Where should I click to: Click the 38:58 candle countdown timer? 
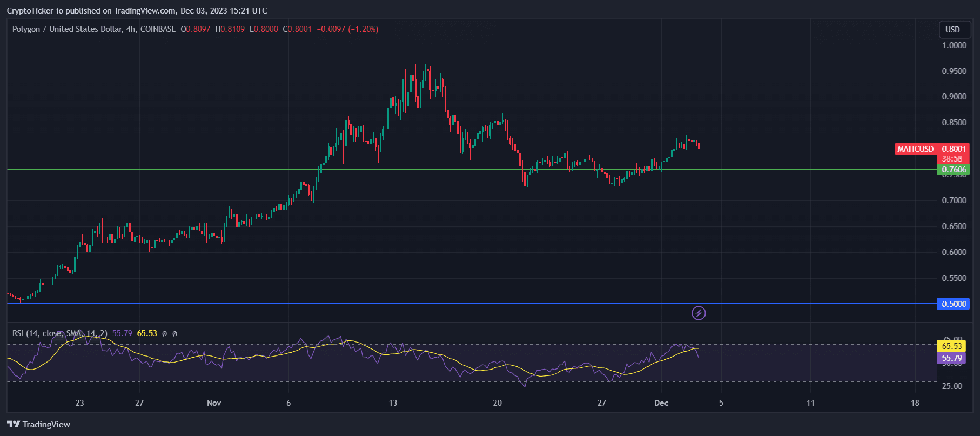pyautogui.click(x=952, y=159)
